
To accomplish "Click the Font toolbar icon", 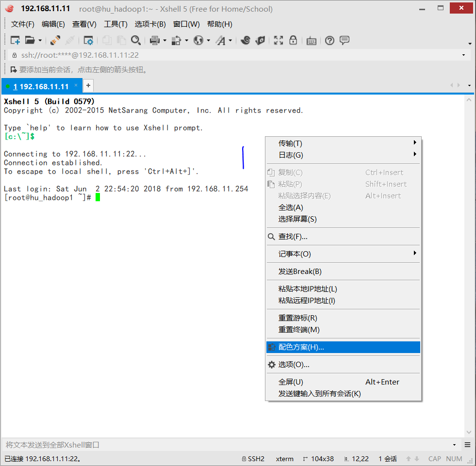I will click(221, 40).
